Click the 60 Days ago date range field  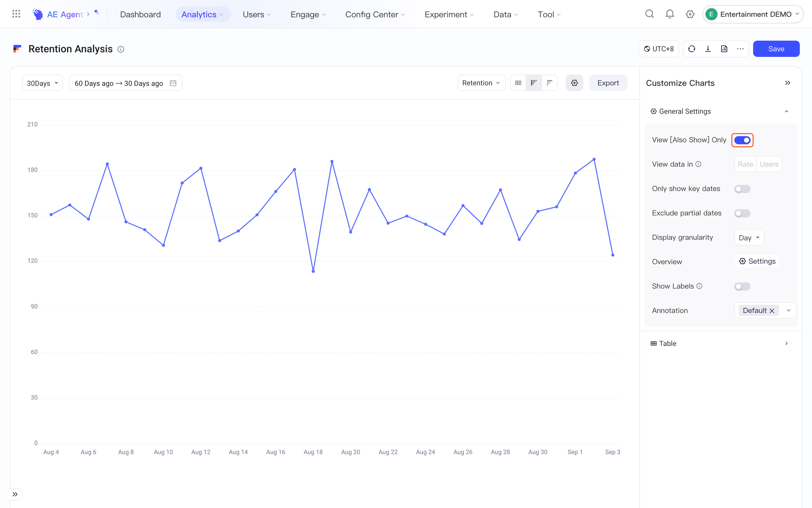pyautogui.click(x=126, y=83)
